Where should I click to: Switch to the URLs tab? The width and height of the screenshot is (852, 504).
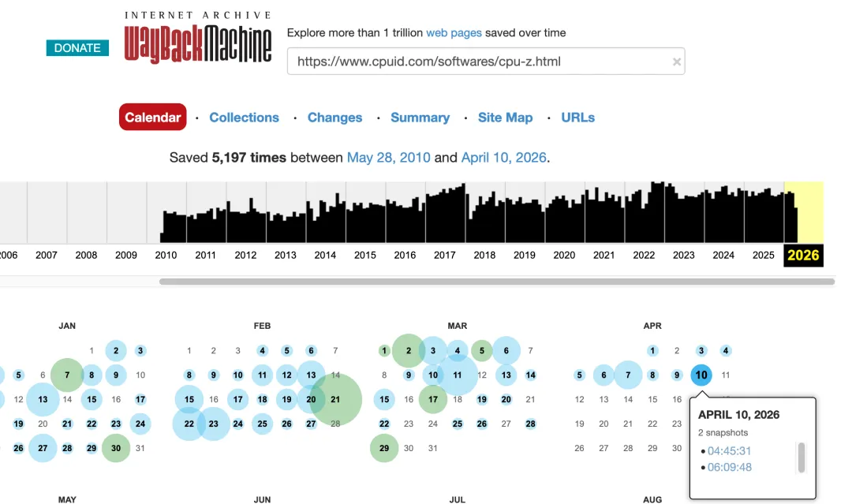pyautogui.click(x=578, y=118)
